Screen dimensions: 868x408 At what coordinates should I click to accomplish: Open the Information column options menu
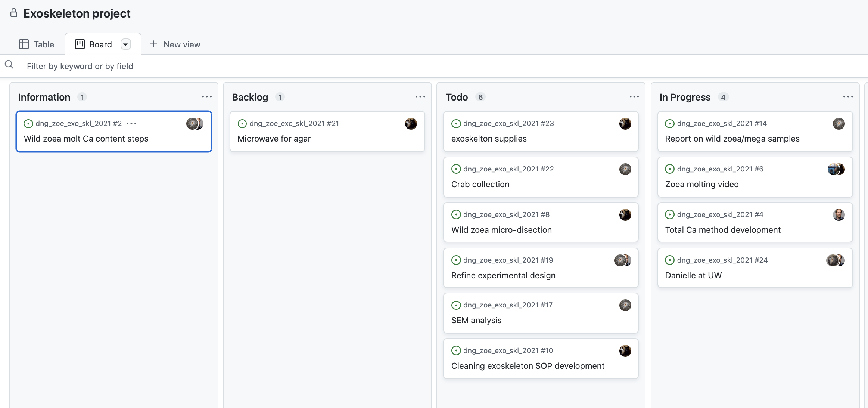click(206, 97)
